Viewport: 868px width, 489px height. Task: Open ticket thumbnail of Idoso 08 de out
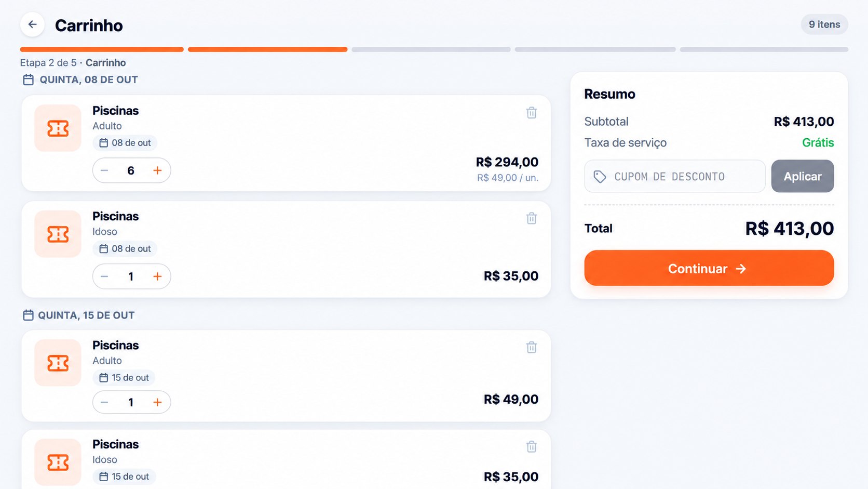pyautogui.click(x=58, y=234)
